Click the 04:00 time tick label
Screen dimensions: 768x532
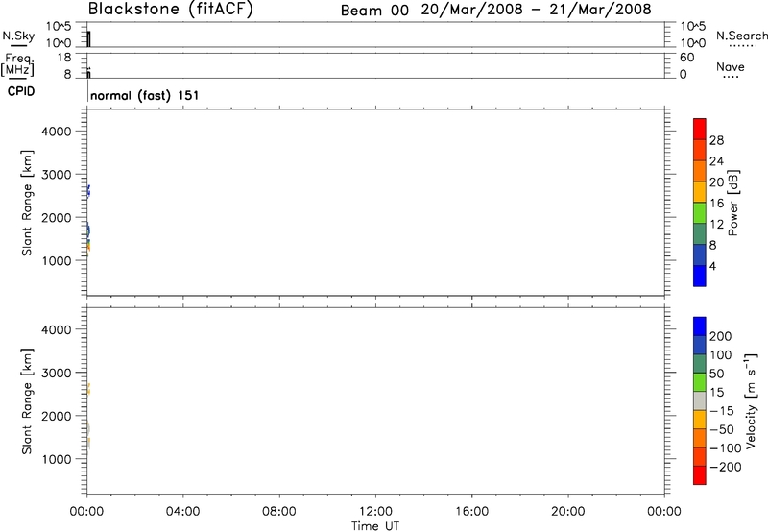coord(182,512)
